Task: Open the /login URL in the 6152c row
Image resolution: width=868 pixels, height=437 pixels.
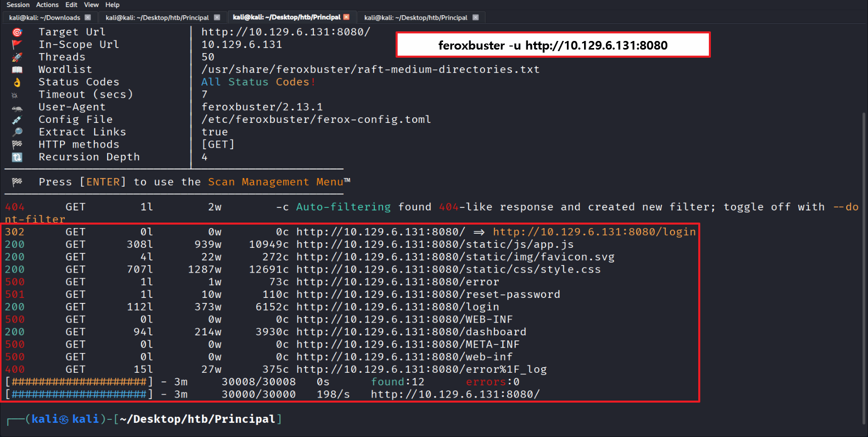Action: [398, 307]
